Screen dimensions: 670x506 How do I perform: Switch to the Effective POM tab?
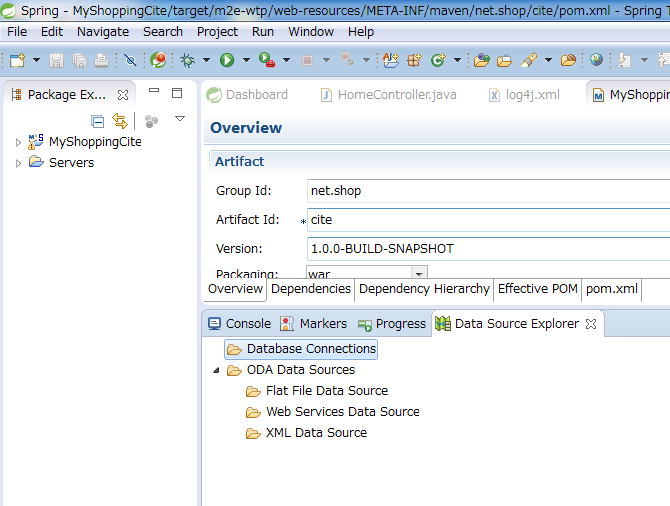pyautogui.click(x=538, y=289)
